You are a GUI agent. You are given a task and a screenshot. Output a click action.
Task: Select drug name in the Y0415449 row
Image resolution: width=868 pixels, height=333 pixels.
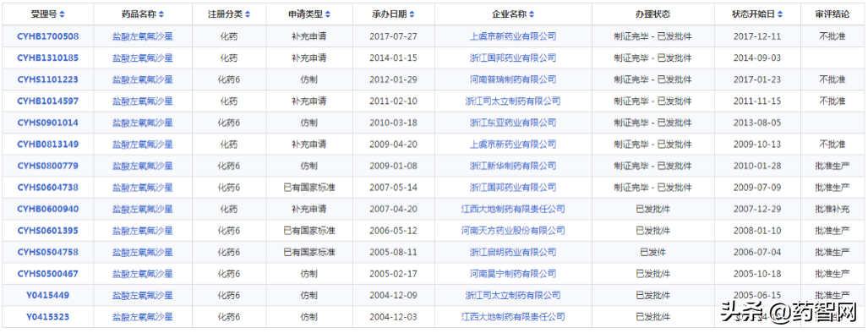143,295
